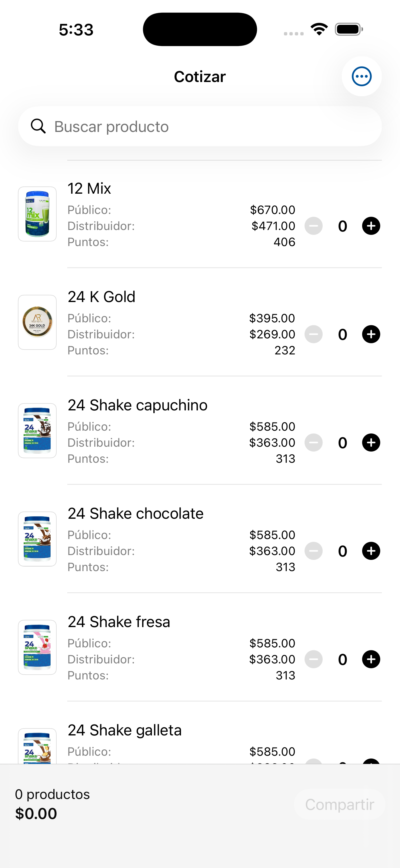Reduce 24 Shake capuchino quantity
400x868 pixels.
pos(314,443)
